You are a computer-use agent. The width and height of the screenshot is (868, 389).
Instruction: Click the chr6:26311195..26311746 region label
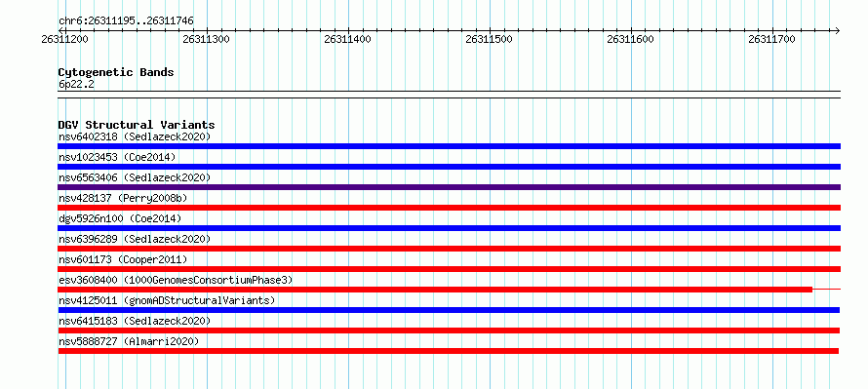coord(126,21)
